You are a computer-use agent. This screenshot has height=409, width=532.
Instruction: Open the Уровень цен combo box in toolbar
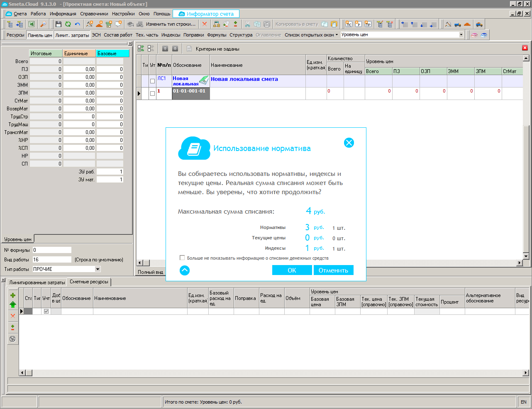tap(461, 35)
